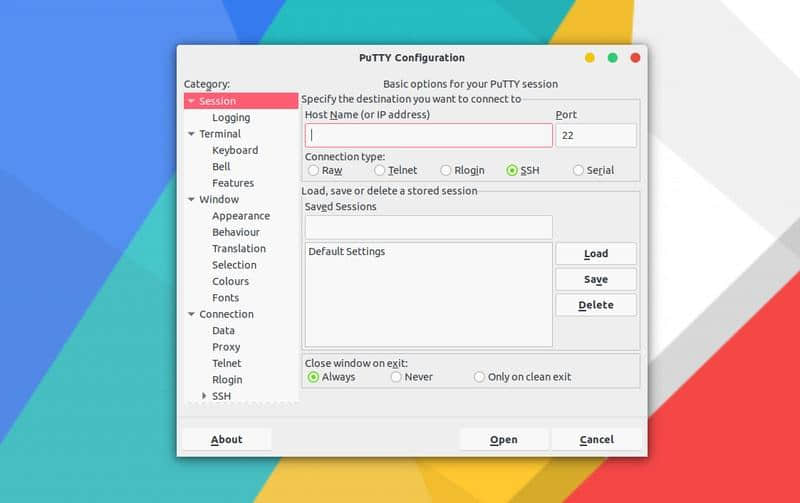The height and width of the screenshot is (503, 800).
Task: Open the Terminal category
Action: tap(220, 134)
